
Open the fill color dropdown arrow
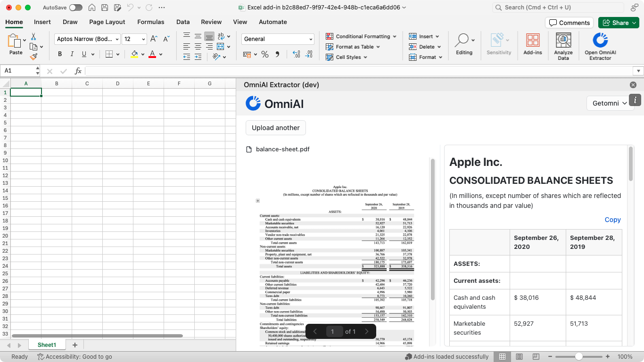point(143,54)
